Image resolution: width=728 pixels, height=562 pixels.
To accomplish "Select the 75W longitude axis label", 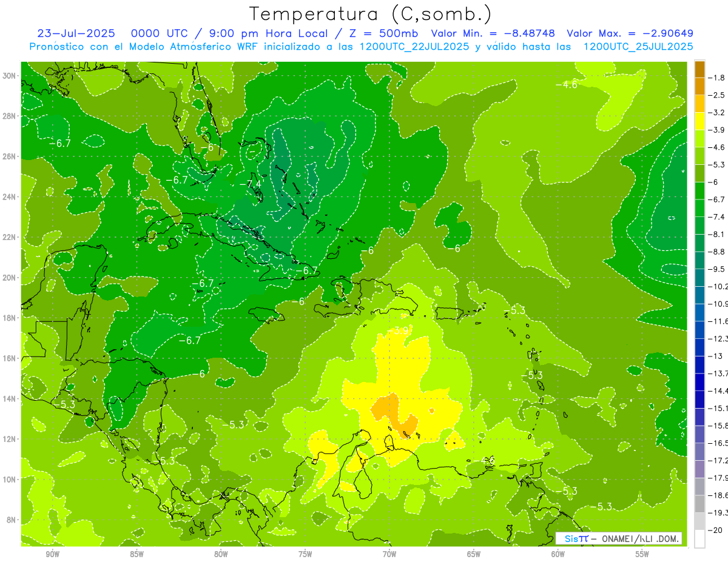I will tap(305, 554).
